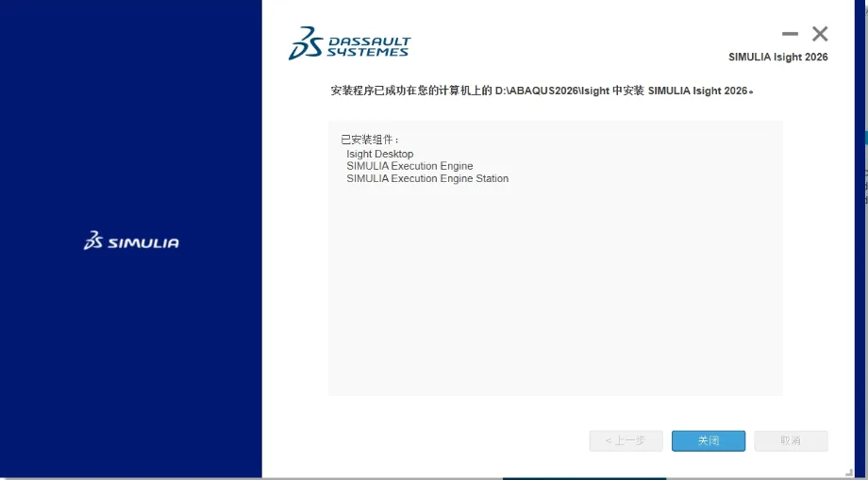The width and height of the screenshot is (868, 480).
Task: Click the 关闭 button to finish installation
Action: [708, 440]
